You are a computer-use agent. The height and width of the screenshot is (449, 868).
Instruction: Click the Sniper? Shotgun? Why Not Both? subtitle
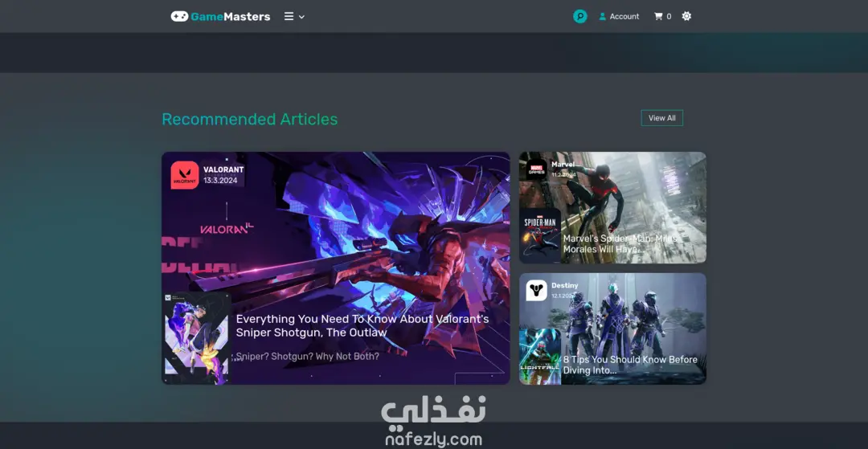tap(308, 356)
